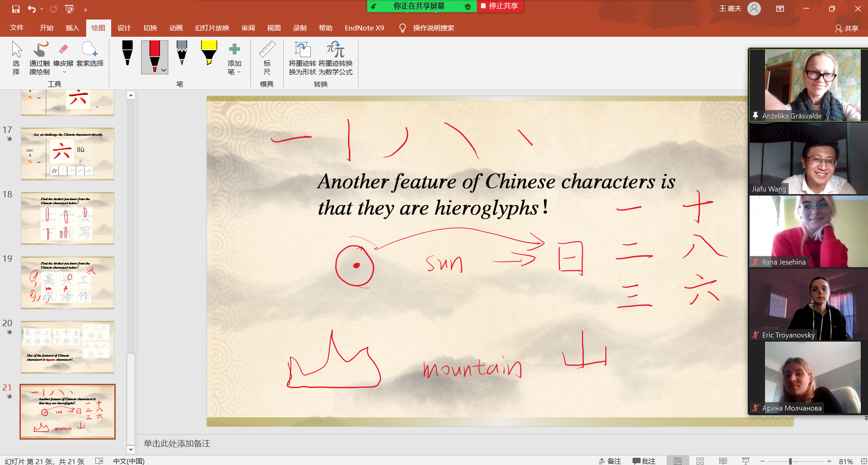Click Ink to Math (将墨迹转换为数学公式)

[x=335, y=58]
